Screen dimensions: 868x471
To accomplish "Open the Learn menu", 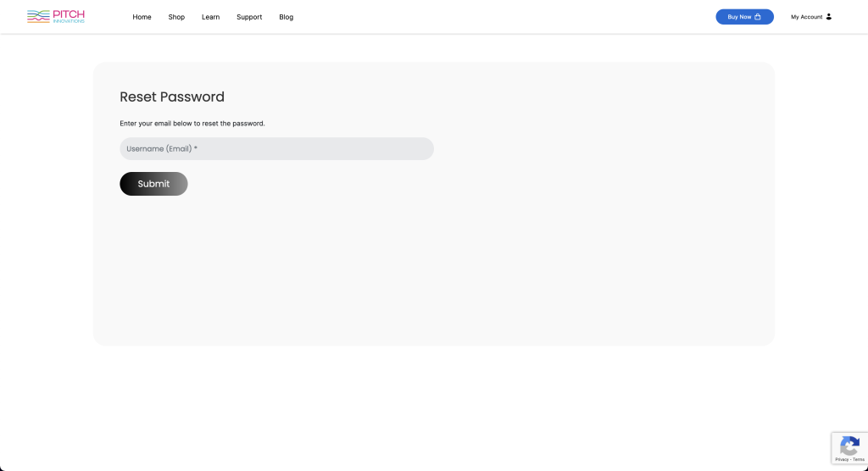I will coord(210,17).
